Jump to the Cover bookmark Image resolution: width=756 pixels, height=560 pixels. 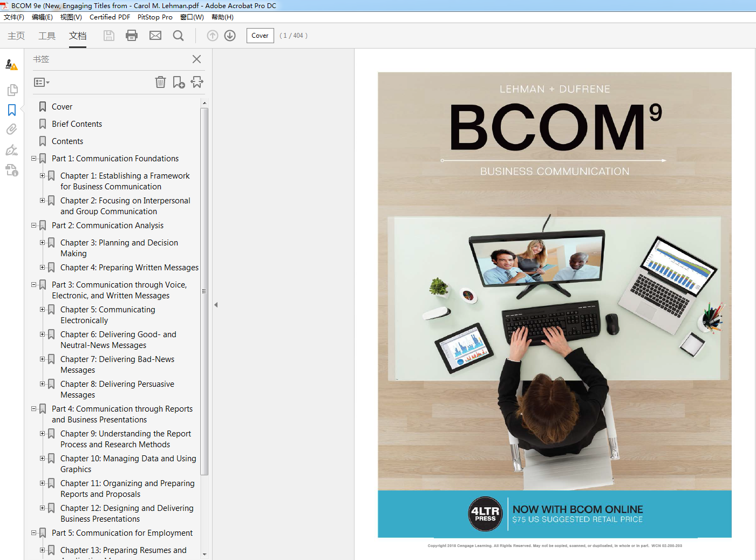(62, 107)
